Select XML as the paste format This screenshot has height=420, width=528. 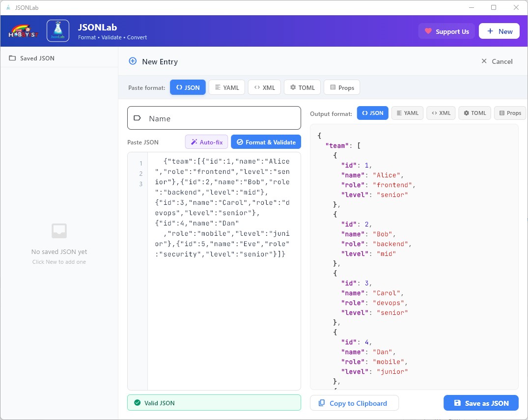[x=264, y=87]
